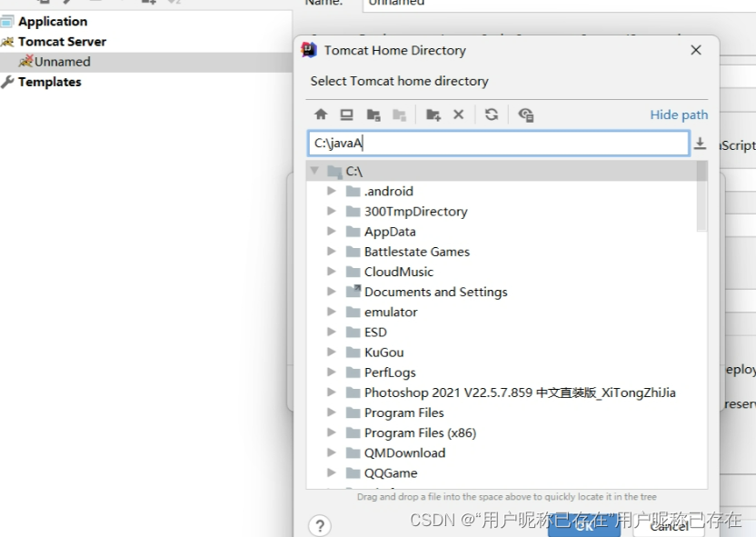Image resolution: width=756 pixels, height=537 pixels.
Task: Click the Tomcat Server cat icon
Action: [7, 42]
